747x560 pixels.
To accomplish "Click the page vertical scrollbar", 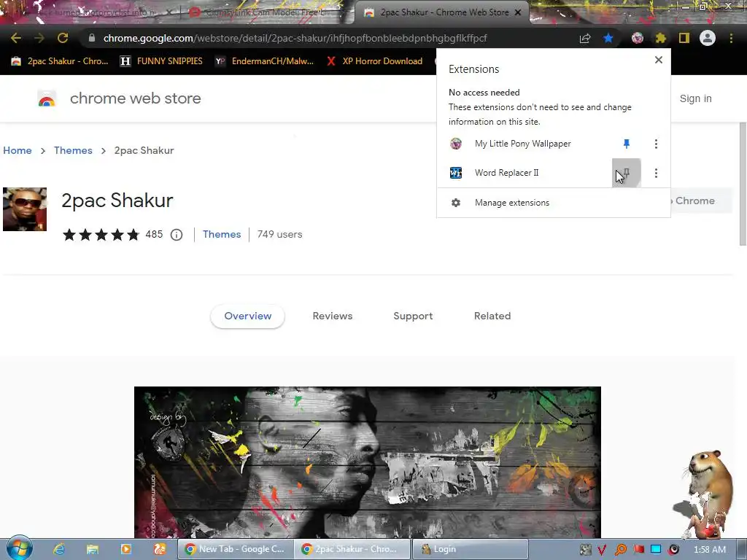I will pos(742,184).
